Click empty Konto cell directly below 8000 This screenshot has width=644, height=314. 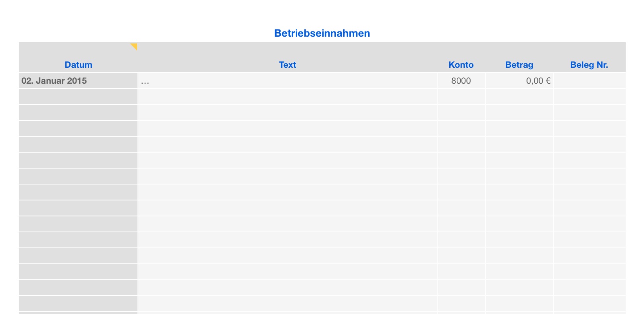[x=461, y=96]
